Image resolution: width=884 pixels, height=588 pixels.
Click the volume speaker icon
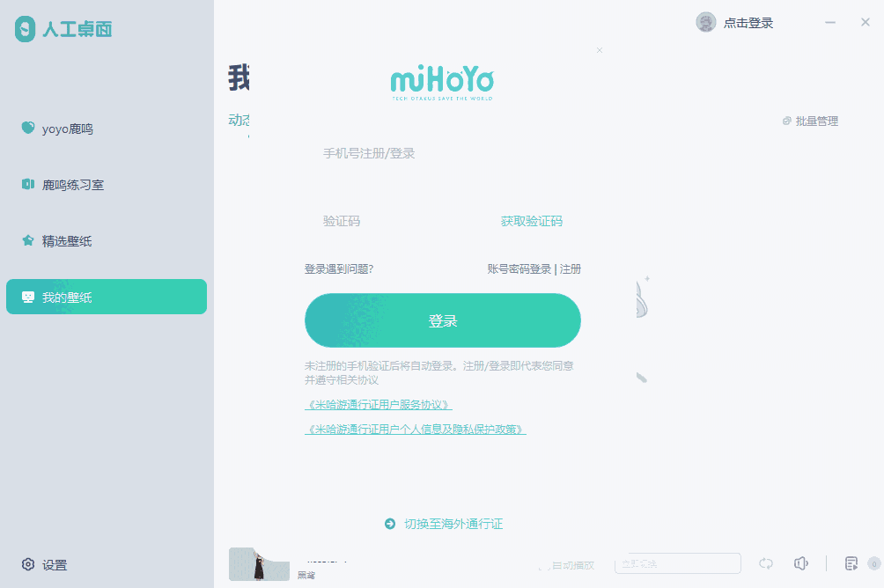pyautogui.click(x=801, y=563)
